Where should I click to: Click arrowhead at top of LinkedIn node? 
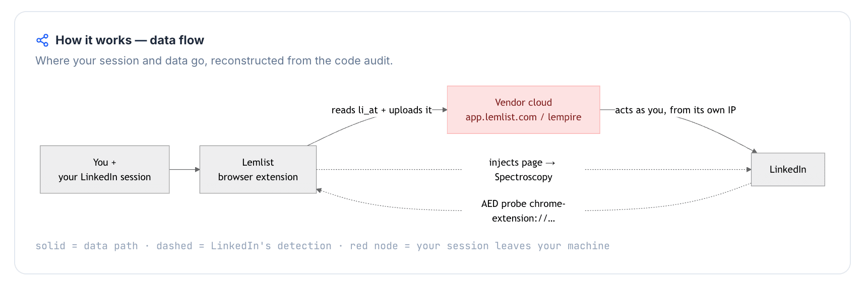coord(754,151)
